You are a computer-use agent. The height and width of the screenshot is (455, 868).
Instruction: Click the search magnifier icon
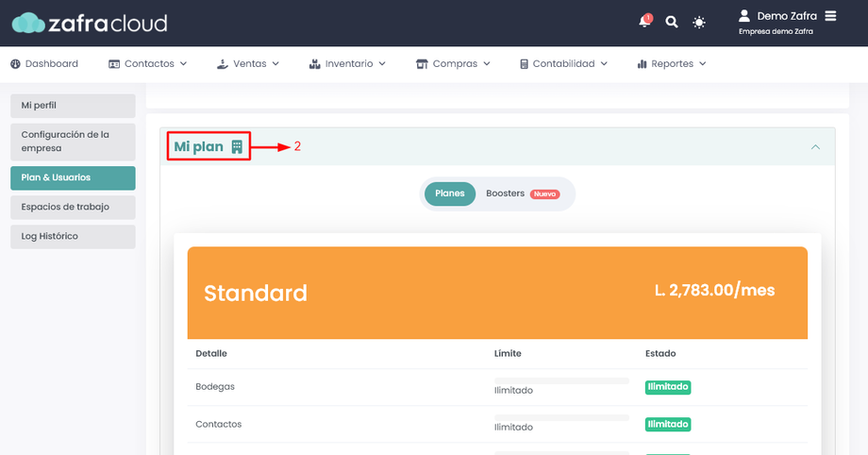point(672,22)
